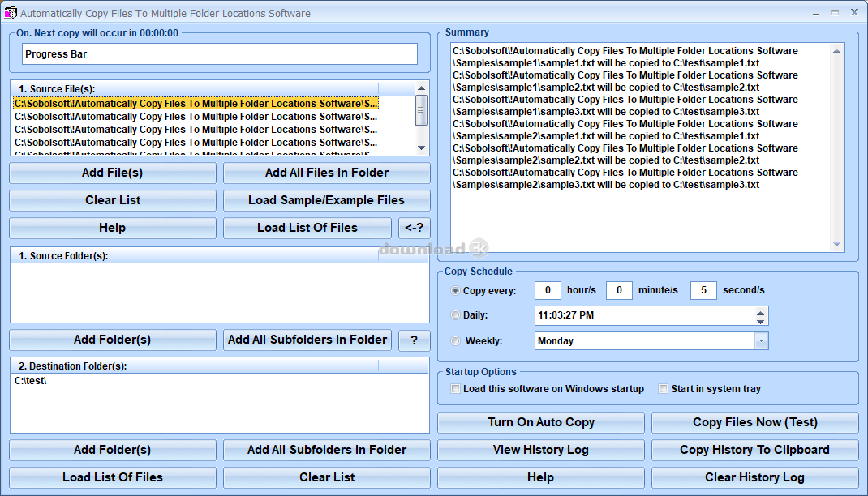Open the Monday weekday dropdown
Viewport: 868px width, 496px height.
click(x=761, y=340)
